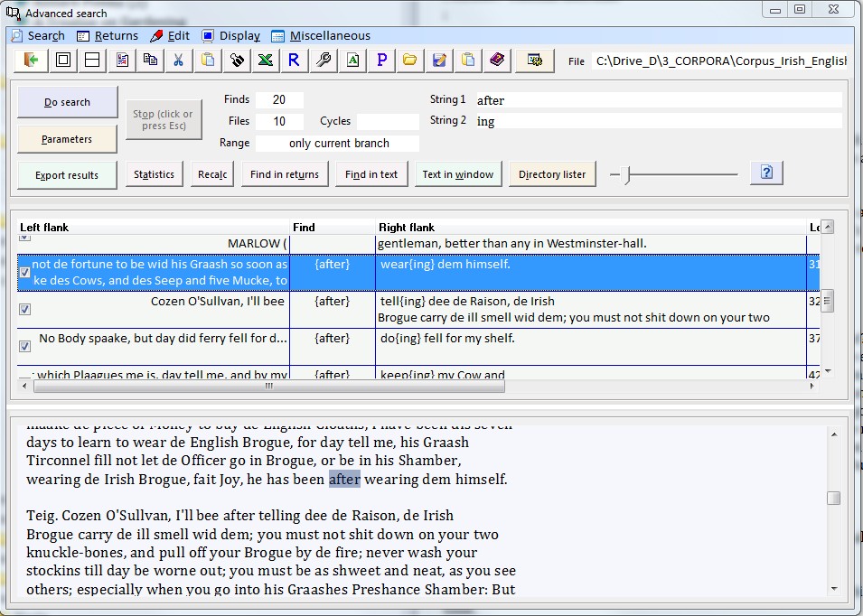Click the scissors cut icon

click(179, 61)
